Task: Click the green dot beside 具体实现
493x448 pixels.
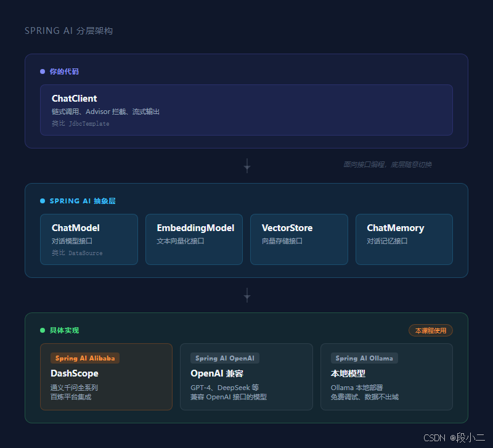Action: pyautogui.click(x=43, y=330)
